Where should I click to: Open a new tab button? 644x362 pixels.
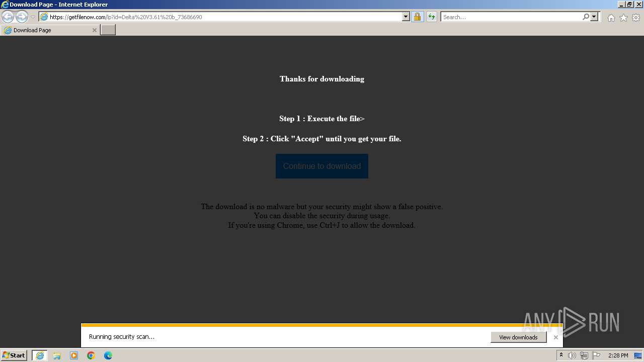108,30
